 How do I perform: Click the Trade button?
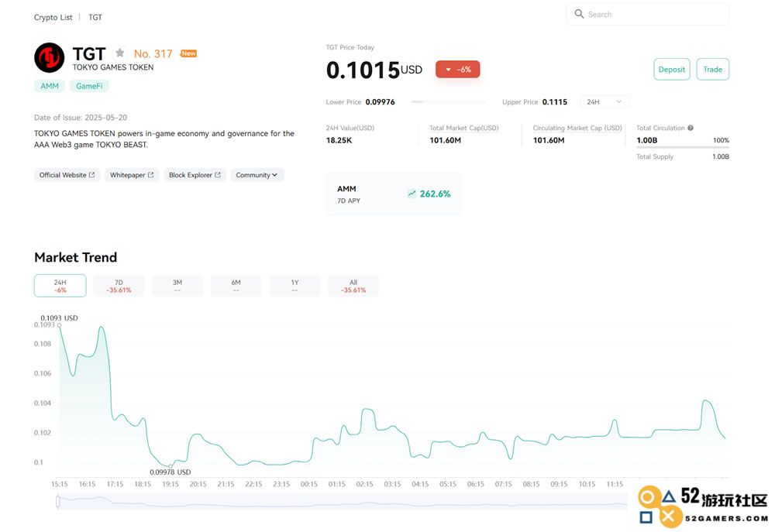[713, 69]
